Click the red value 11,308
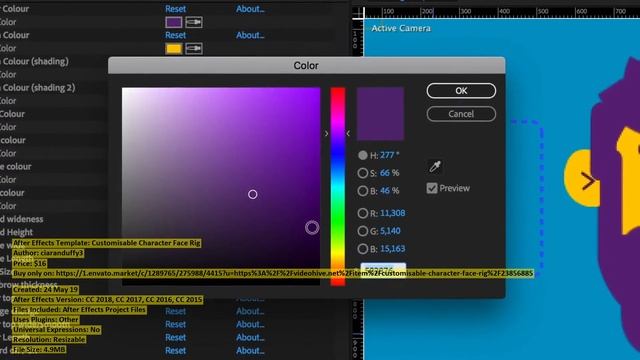 [393, 213]
